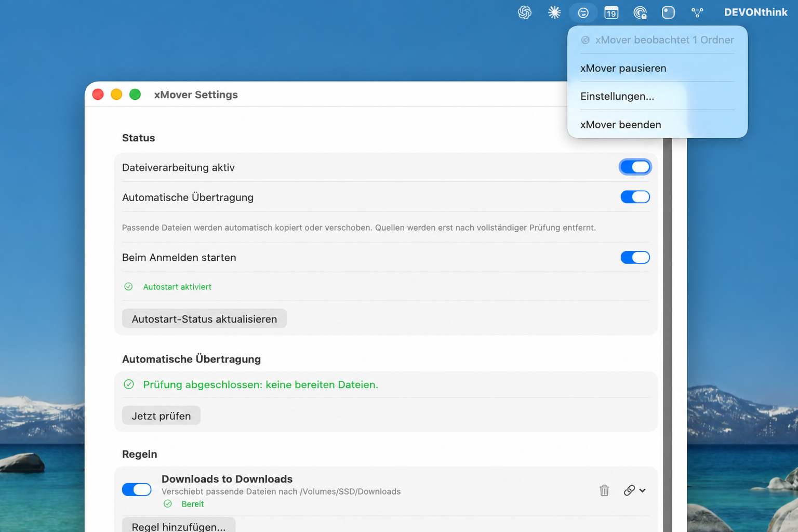Delete the Downloads to Downloads rule
The image size is (798, 532).
click(x=604, y=490)
